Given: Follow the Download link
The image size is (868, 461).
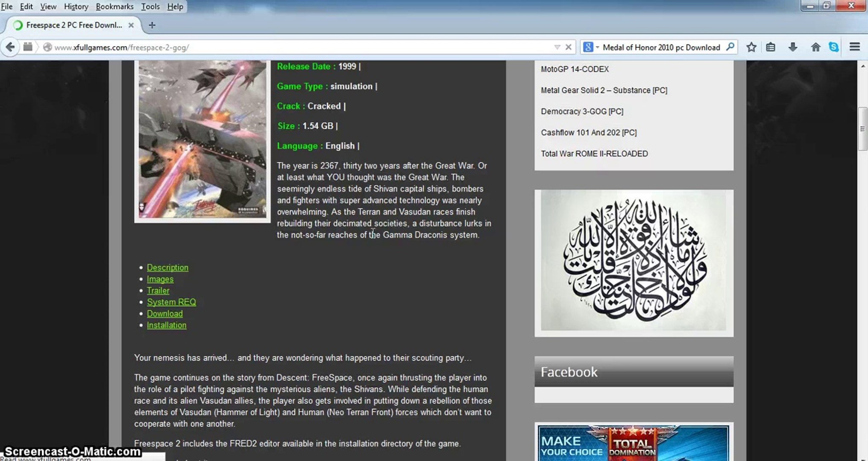Looking at the screenshot, I should (165, 314).
